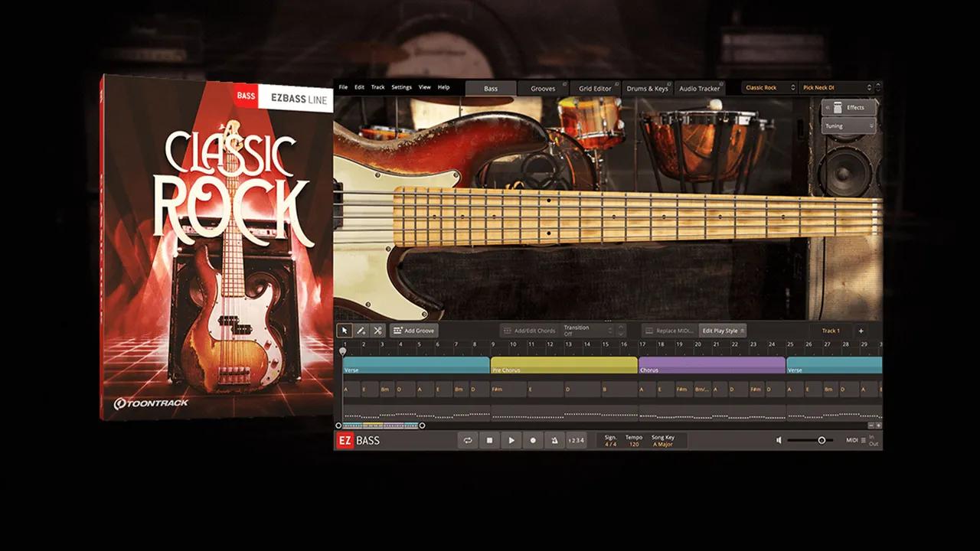Open the Edit Play Style menu

[x=723, y=331]
